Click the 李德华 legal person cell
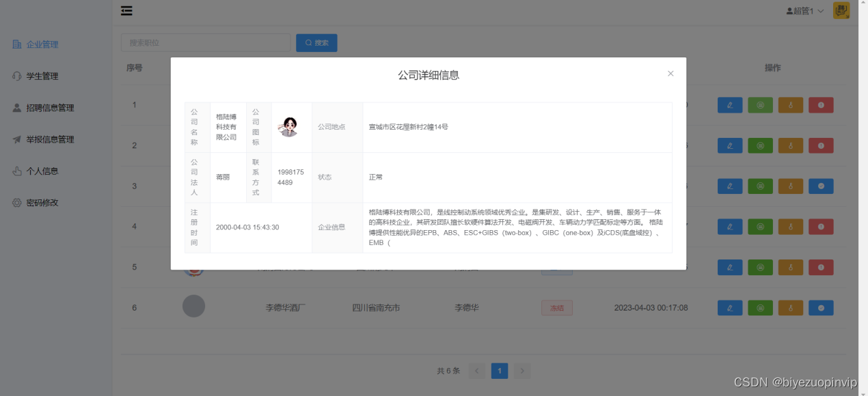This screenshot has width=868, height=396. (x=467, y=308)
